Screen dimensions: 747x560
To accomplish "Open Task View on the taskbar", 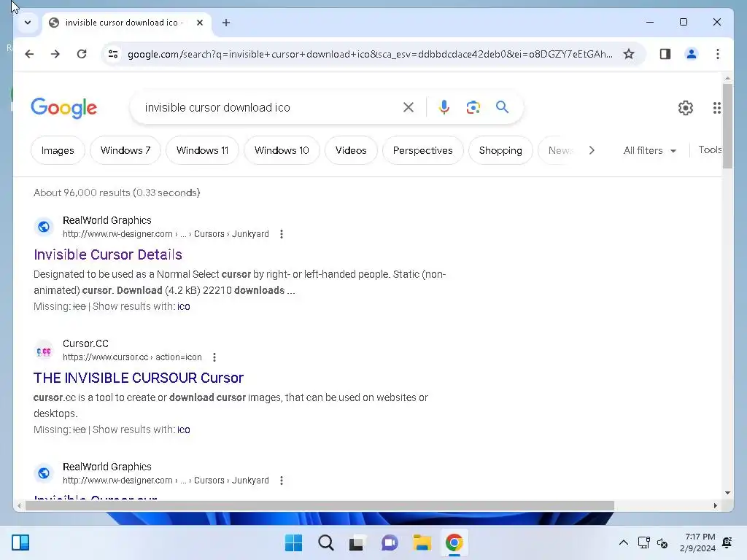I will (x=357, y=542).
